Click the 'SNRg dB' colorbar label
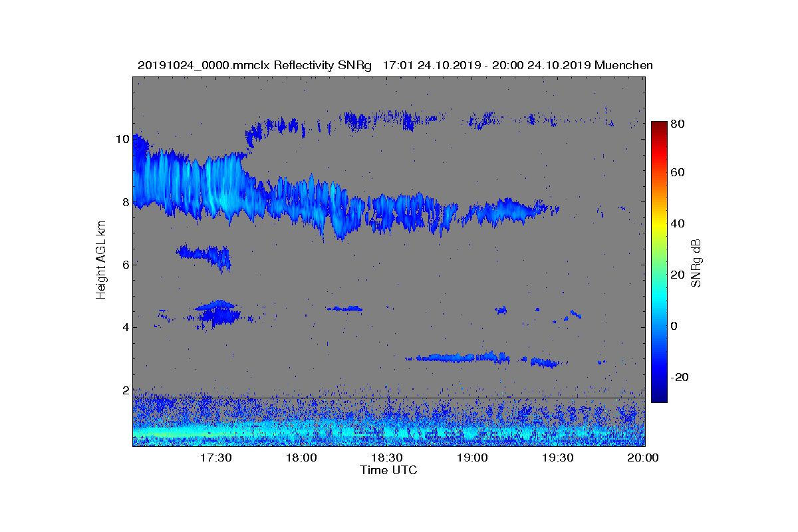 tap(696, 263)
